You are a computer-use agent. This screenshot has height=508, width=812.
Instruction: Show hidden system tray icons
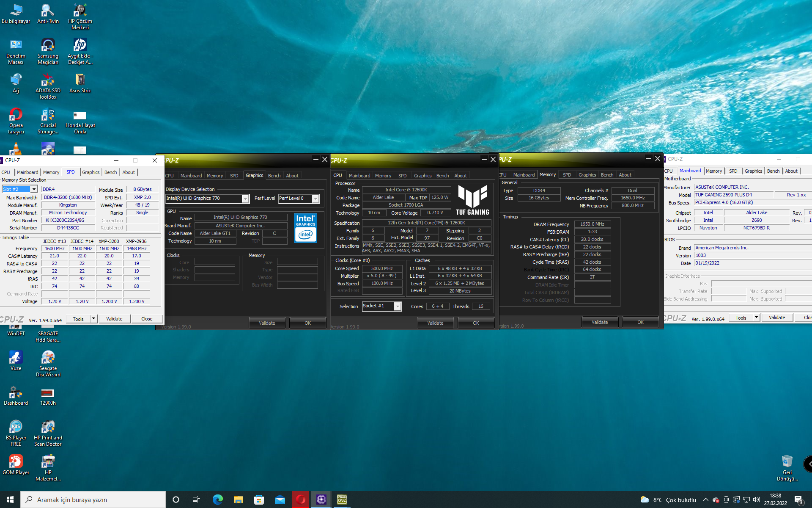pos(705,500)
